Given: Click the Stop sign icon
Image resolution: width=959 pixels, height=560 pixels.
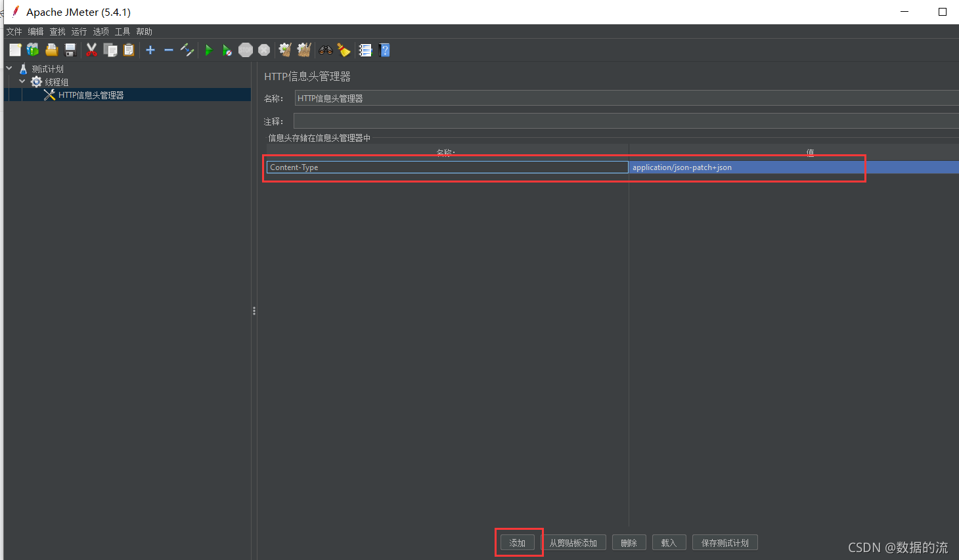Looking at the screenshot, I should coord(246,50).
